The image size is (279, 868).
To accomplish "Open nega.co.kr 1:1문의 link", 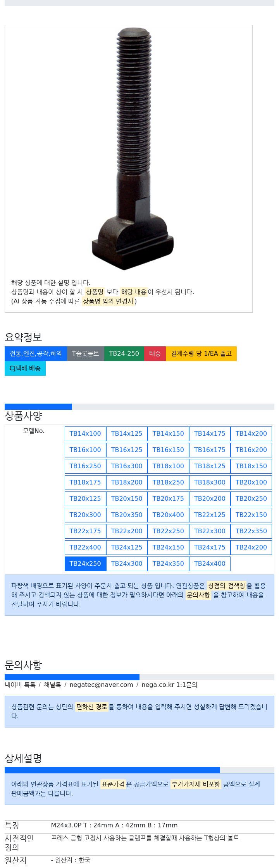I will (x=169, y=685).
